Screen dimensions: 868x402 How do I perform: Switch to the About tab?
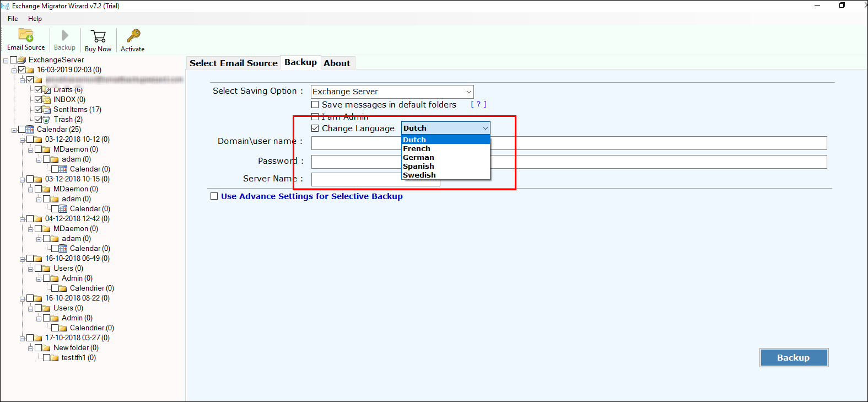[x=337, y=63]
